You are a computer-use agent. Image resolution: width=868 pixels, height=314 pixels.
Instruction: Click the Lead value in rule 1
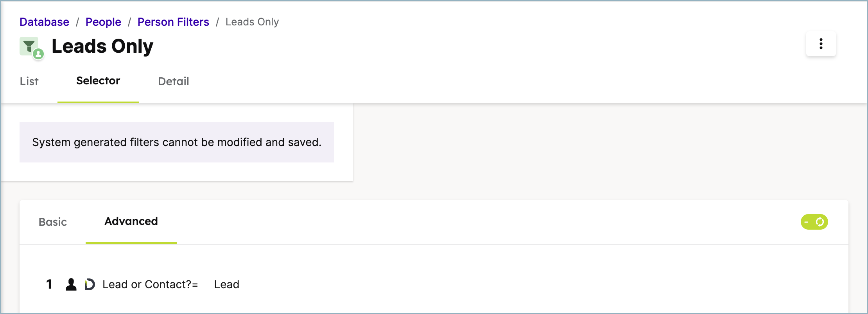(x=227, y=284)
